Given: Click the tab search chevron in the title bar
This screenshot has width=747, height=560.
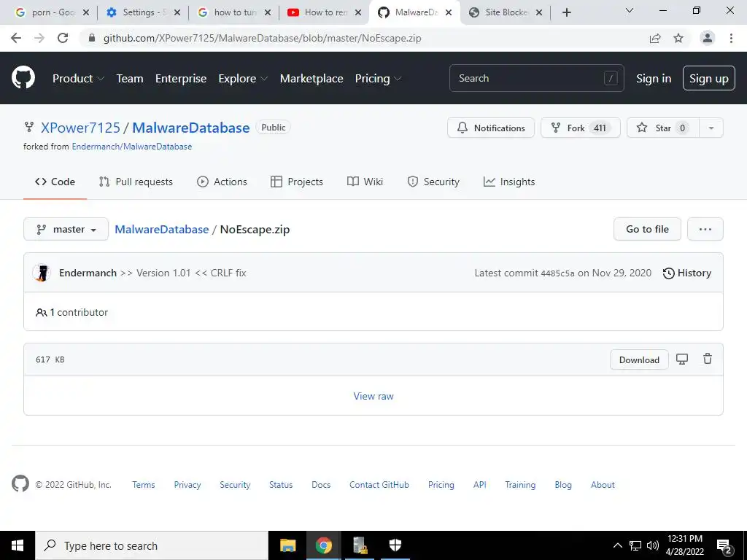Looking at the screenshot, I should tap(630, 10).
